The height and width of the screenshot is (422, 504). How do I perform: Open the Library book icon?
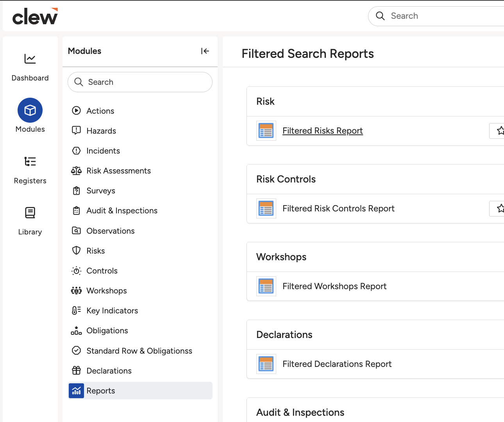coord(30,213)
